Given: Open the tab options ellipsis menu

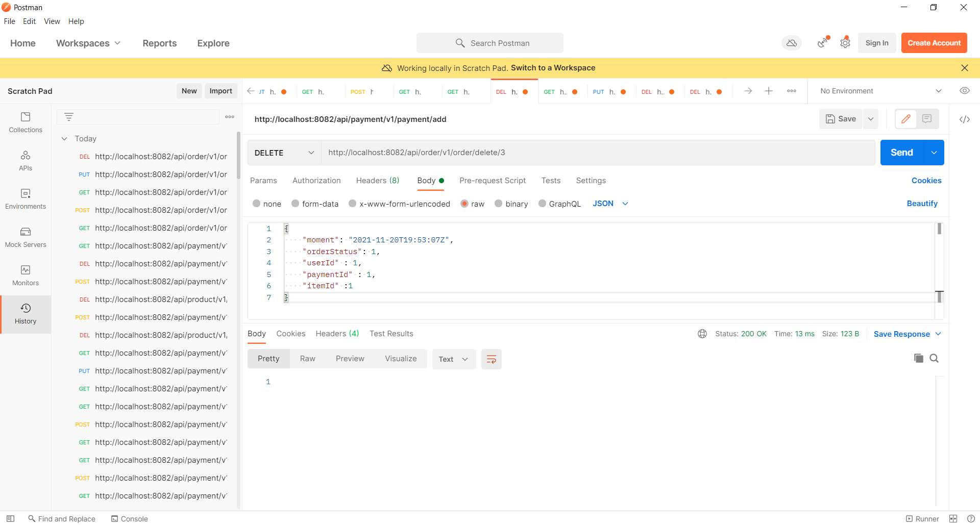Looking at the screenshot, I should (792, 91).
